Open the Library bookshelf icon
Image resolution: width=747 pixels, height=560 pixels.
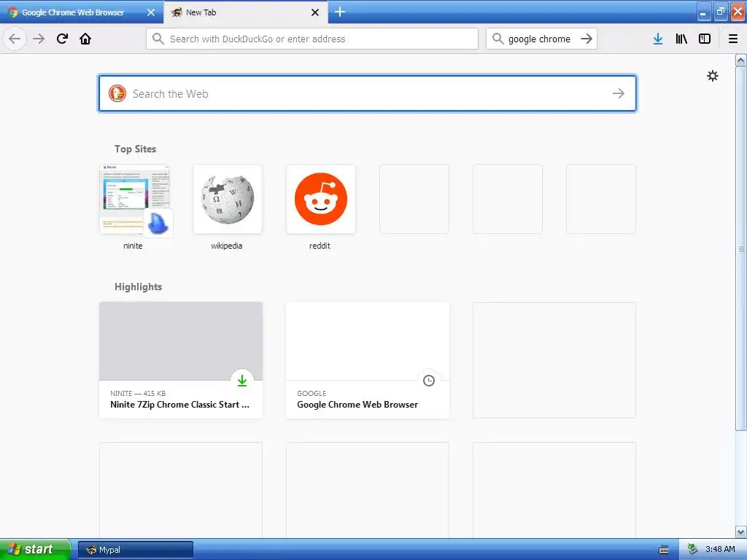tap(681, 39)
